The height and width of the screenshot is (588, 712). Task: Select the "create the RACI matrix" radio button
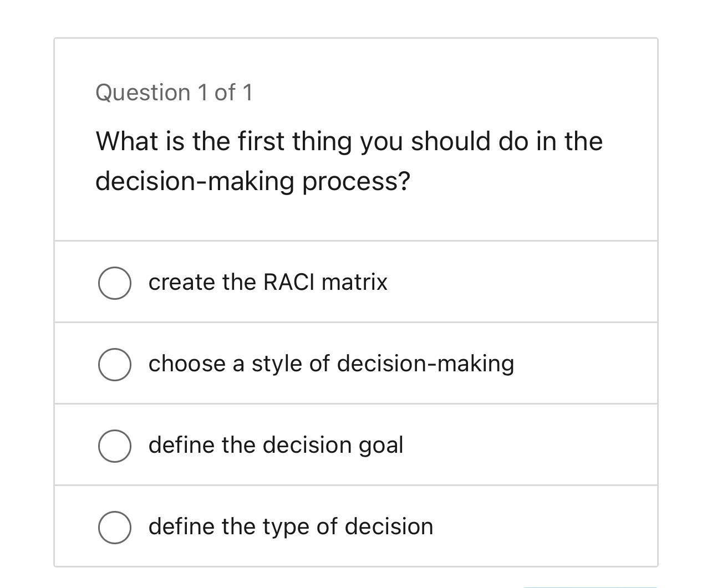coord(115,283)
